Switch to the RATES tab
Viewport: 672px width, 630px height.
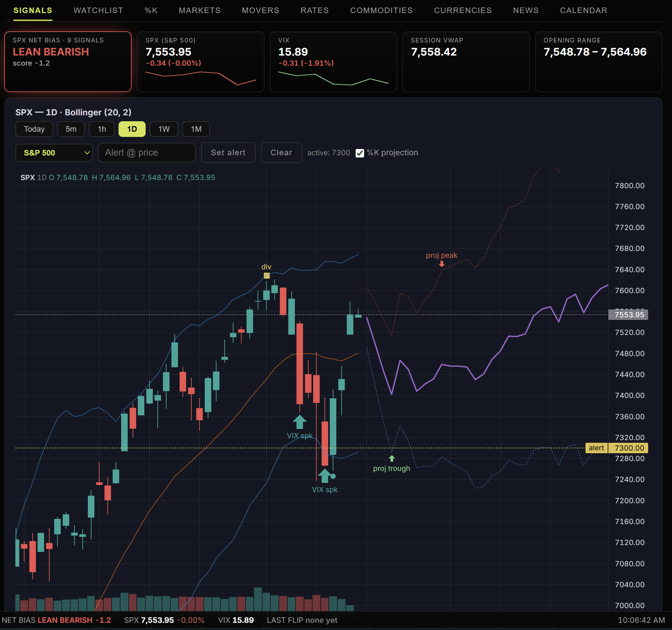pyautogui.click(x=315, y=10)
